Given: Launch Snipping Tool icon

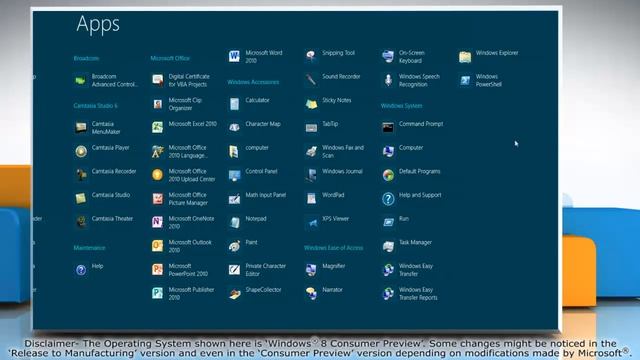Looking at the screenshot, I should 311,57.
